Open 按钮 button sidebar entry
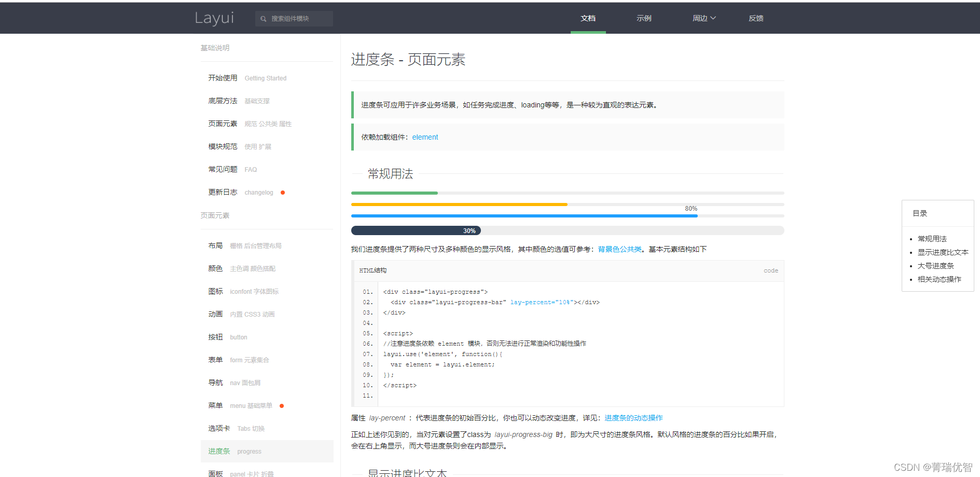This screenshot has height=477, width=980. (x=267, y=337)
